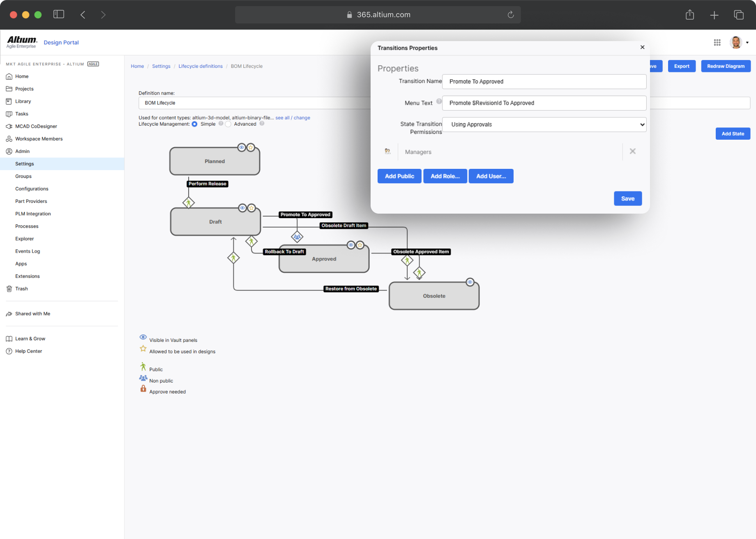The width and height of the screenshot is (756, 539).
Task: Open Part Providers in the sidebar
Action: (x=31, y=201)
